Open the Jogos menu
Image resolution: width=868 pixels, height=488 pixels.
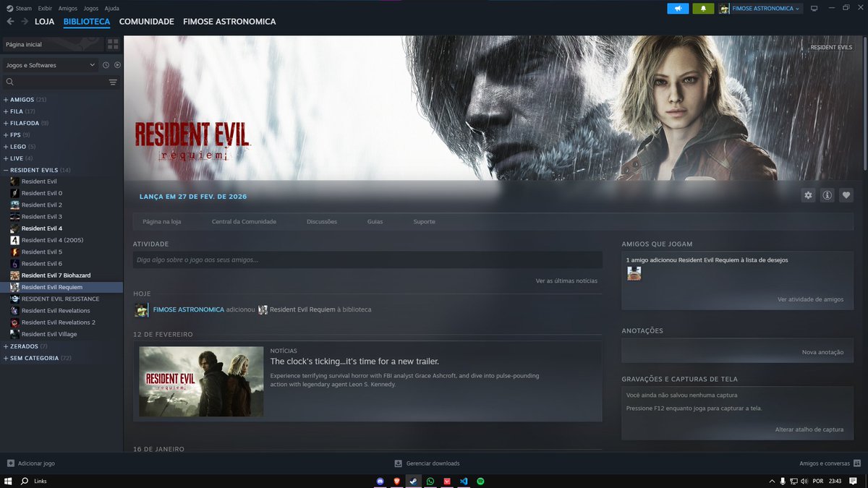pos(91,8)
